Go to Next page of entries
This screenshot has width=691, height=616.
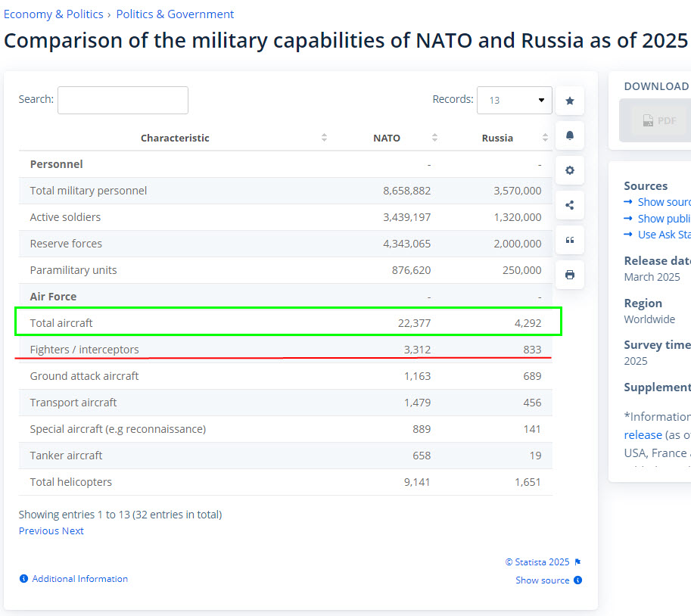click(73, 531)
